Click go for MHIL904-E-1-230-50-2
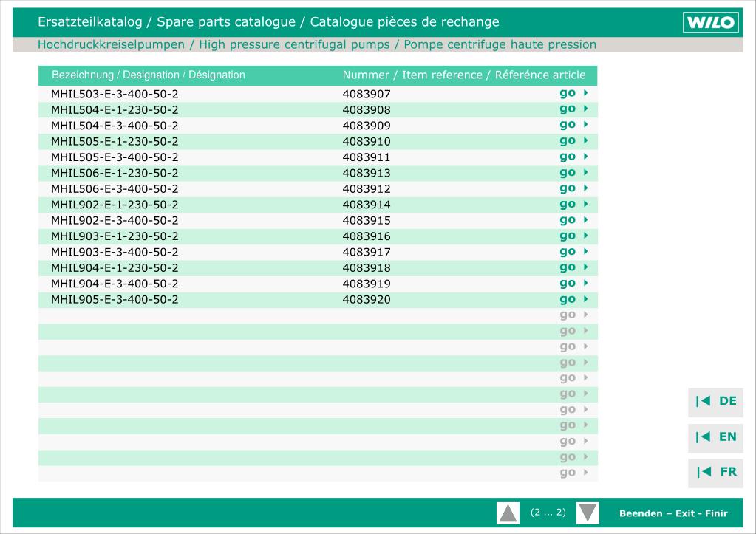The image size is (756, 534). click(x=573, y=267)
